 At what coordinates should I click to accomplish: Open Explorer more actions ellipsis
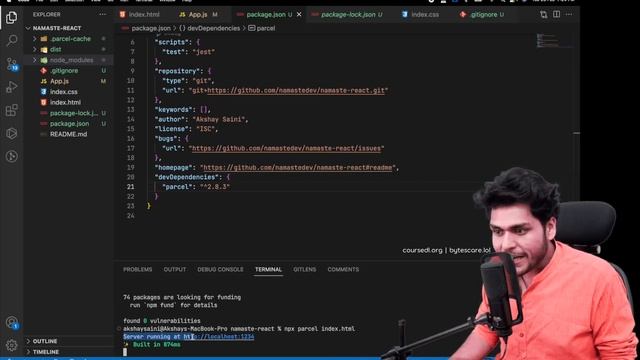pyautogui.click(x=102, y=14)
